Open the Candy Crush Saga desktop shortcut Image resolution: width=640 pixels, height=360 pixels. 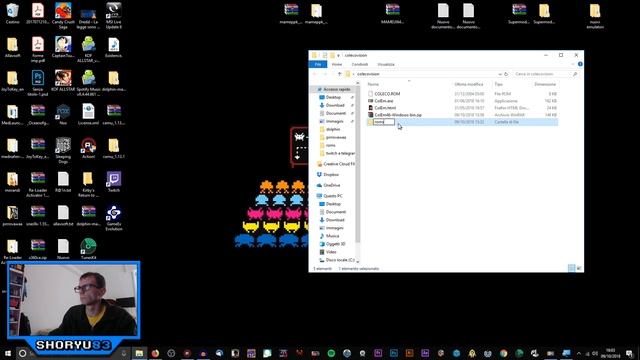click(63, 16)
